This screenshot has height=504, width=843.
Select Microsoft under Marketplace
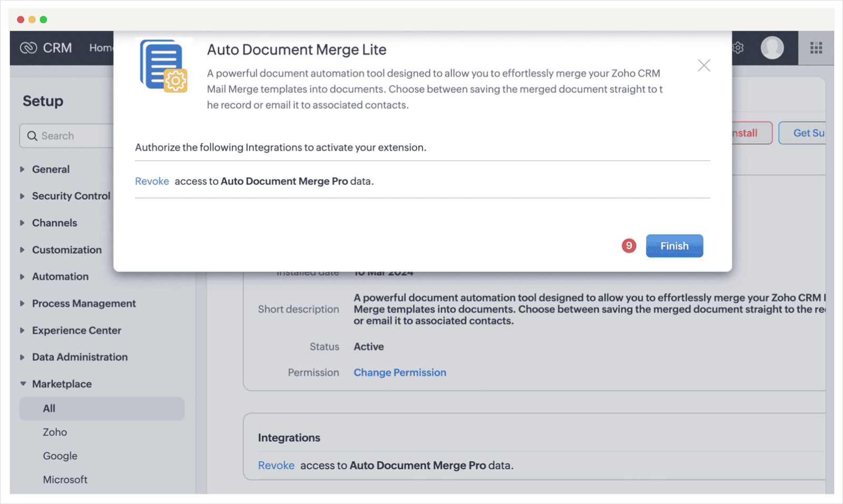(x=65, y=480)
